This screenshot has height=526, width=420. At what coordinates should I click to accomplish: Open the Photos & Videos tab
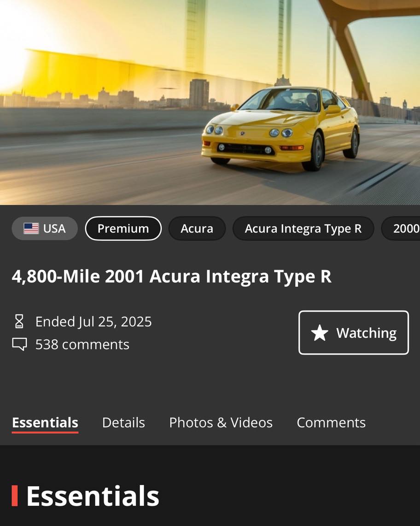coord(221,423)
